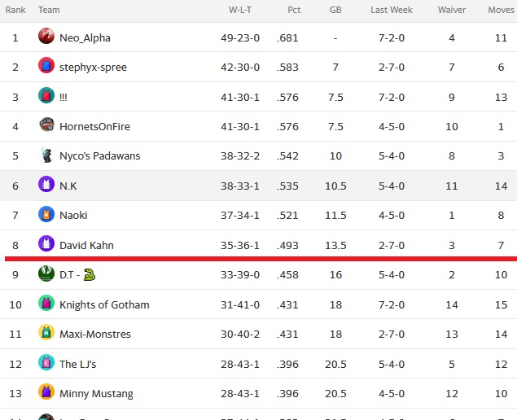The width and height of the screenshot is (517, 420).
Task: Click the Rank column header
Action: (15, 10)
